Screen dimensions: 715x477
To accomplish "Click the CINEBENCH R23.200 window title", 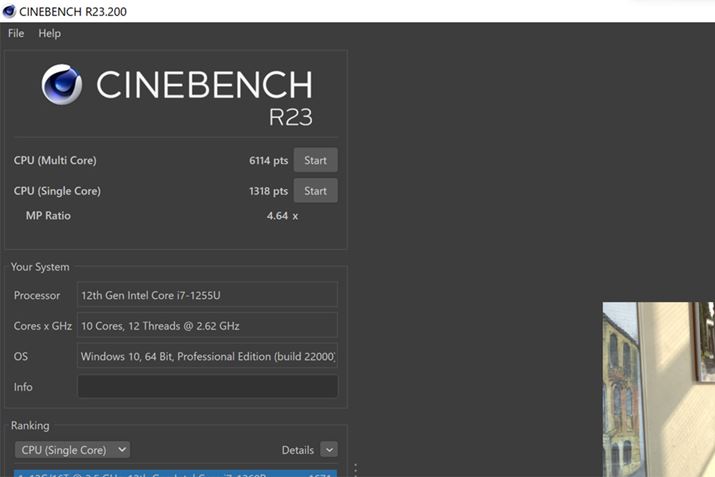I will tap(73, 11).
